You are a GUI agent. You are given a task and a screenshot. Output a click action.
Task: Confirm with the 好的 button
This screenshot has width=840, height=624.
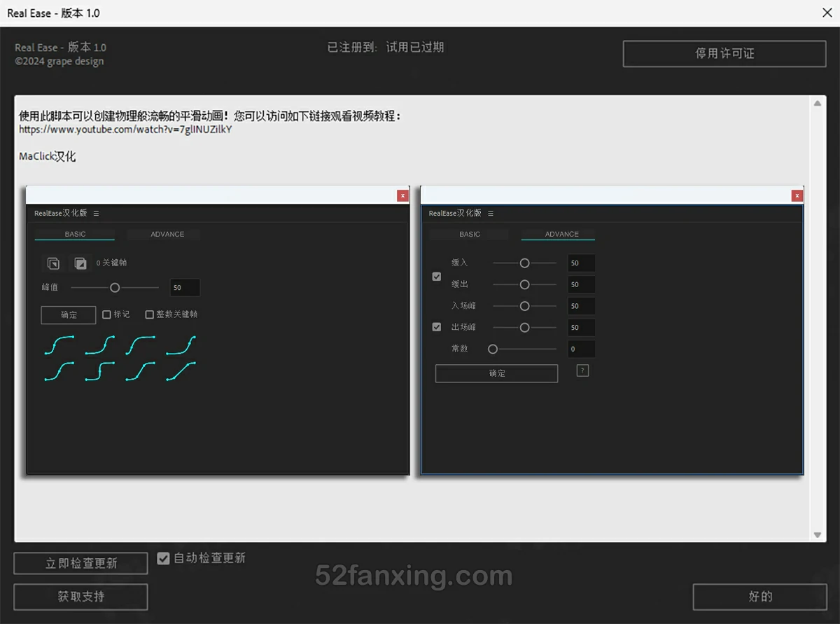[760, 597]
